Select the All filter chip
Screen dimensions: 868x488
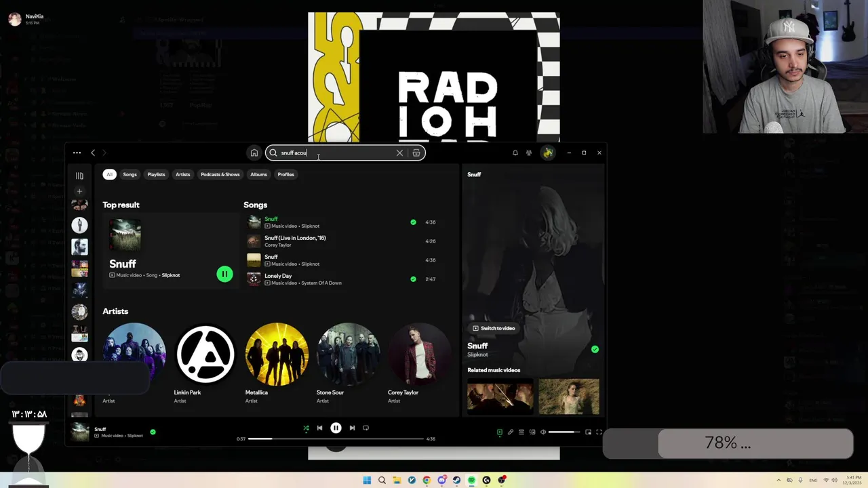109,174
